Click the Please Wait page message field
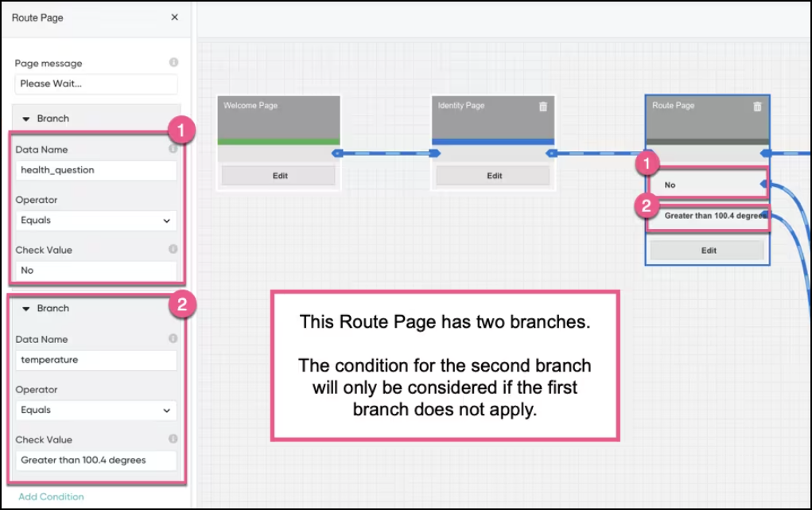812x510 pixels. pyautogui.click(x=95, y=84)
